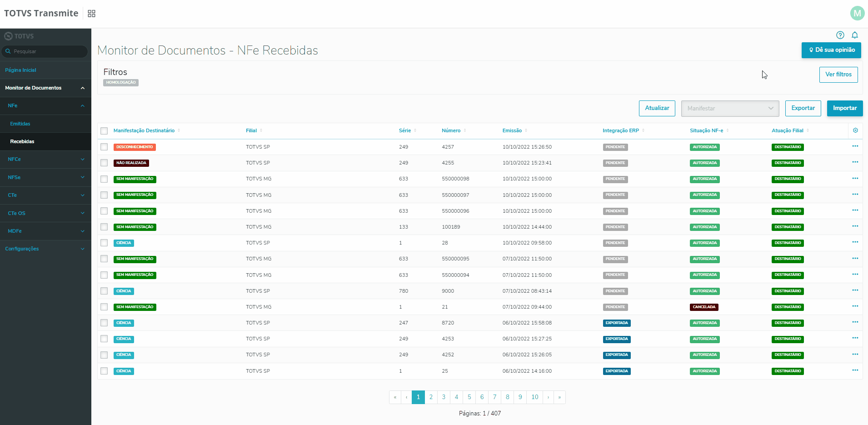Open the notifications bell
This screenshot has height=425, width=868.
(855, 35)
